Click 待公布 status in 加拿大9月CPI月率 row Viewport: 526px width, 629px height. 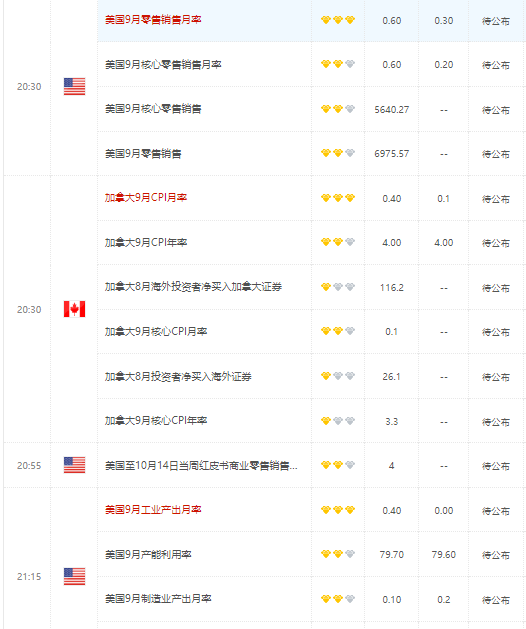click(496, 199)
